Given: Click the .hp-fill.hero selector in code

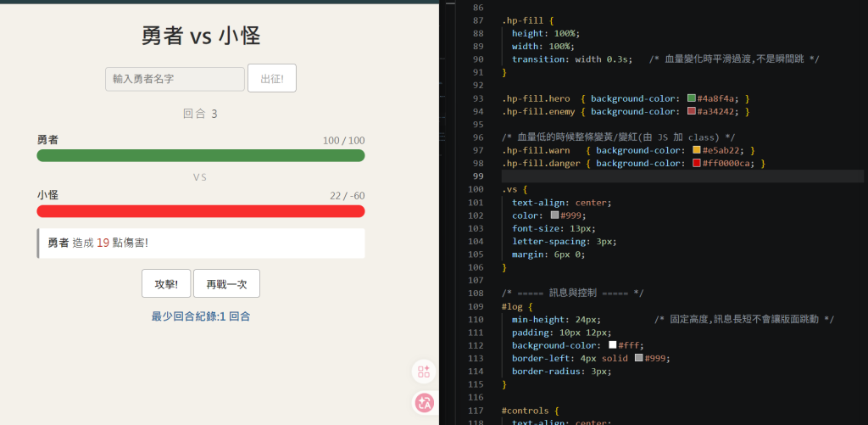Looking at the screenshot, I should tap(536, 98).
